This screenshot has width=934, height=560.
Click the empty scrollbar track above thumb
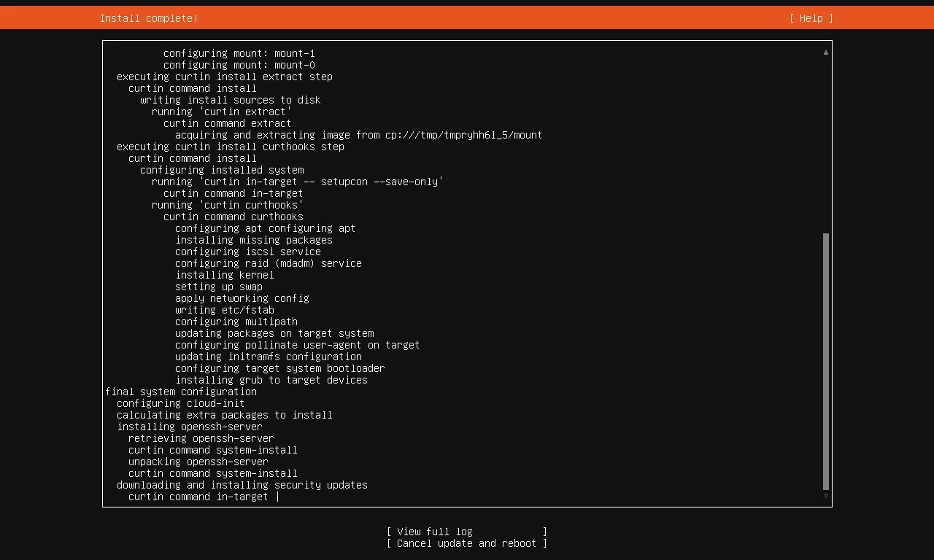point(826,146)
